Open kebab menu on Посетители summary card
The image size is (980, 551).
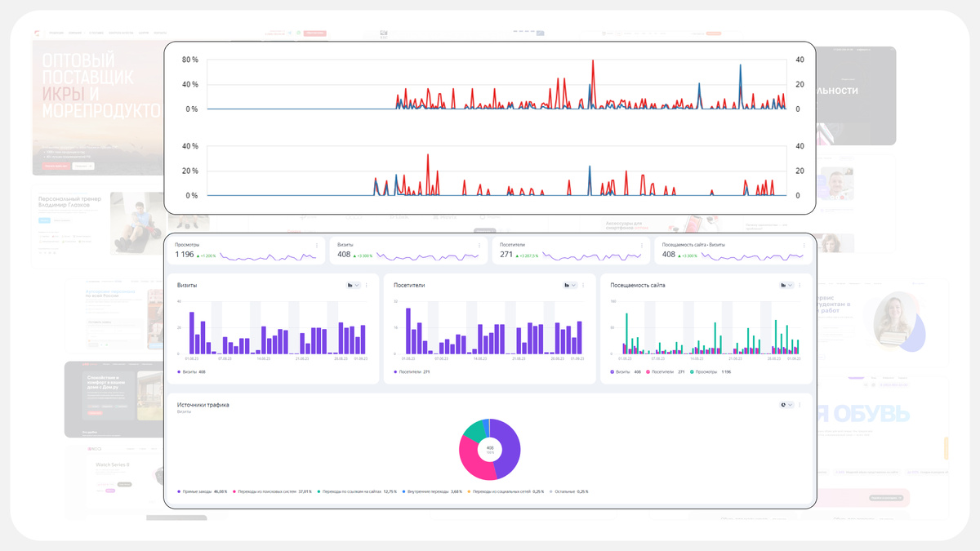click(x=642, y=245)
